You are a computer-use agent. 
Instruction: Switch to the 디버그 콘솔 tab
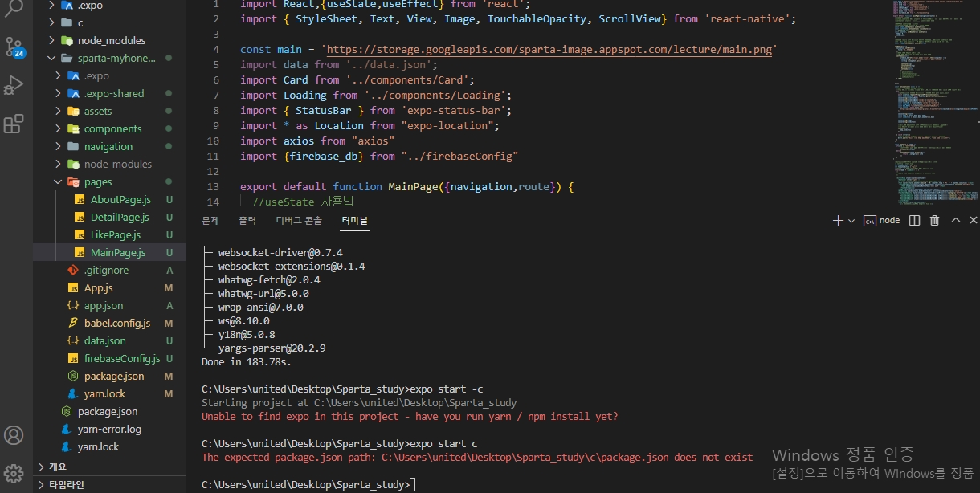[x=299, y=220]
